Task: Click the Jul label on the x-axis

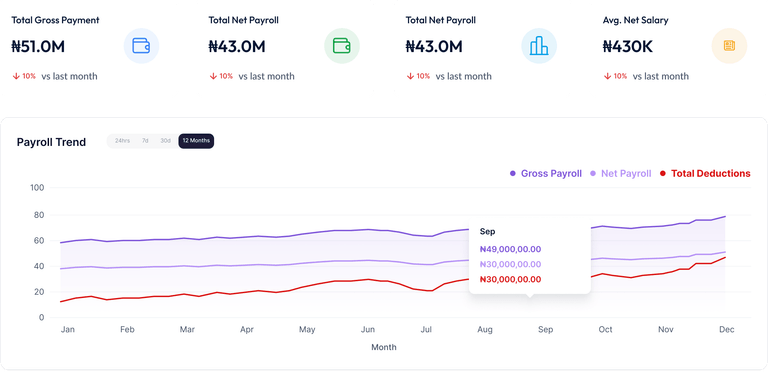Action: point(426,329)
